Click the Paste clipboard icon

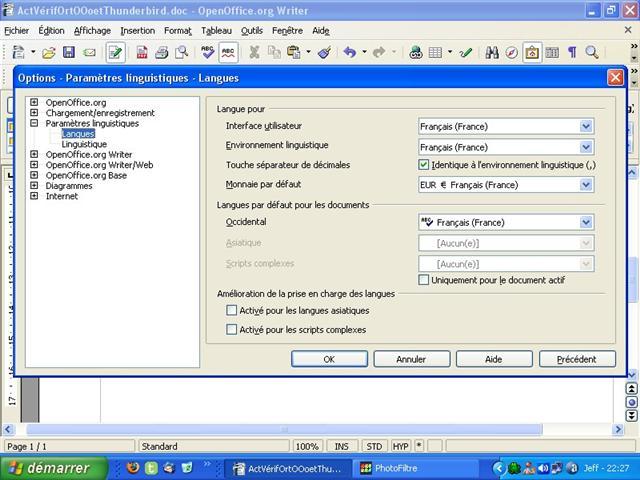(293, 52)
